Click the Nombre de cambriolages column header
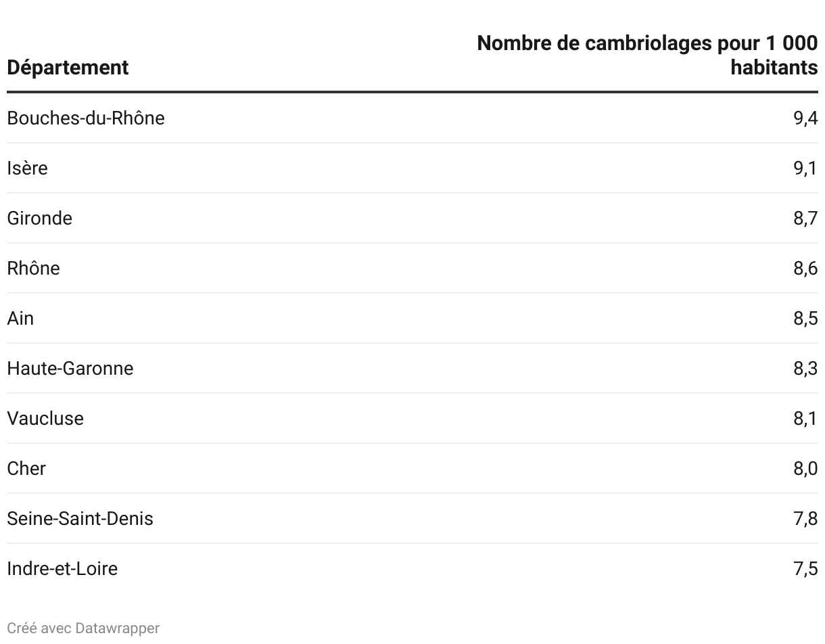Viewport: 825px width, 644px height. point(647,55)
